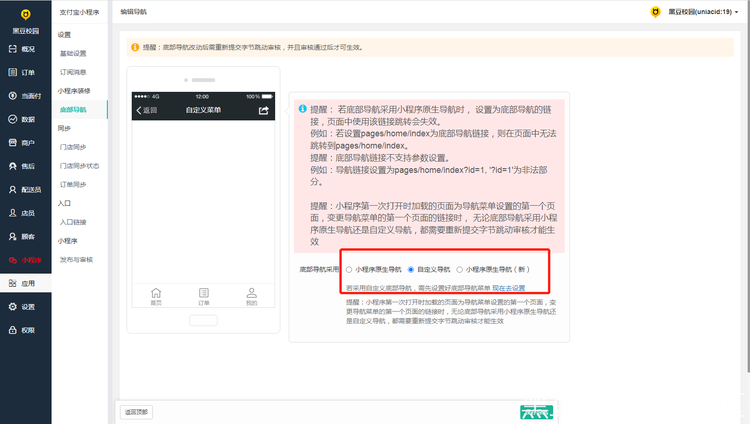Tap the 首页 home icon in preview tab bar
The height and width of the screenshot is (424, 750).
click(156, 293)
